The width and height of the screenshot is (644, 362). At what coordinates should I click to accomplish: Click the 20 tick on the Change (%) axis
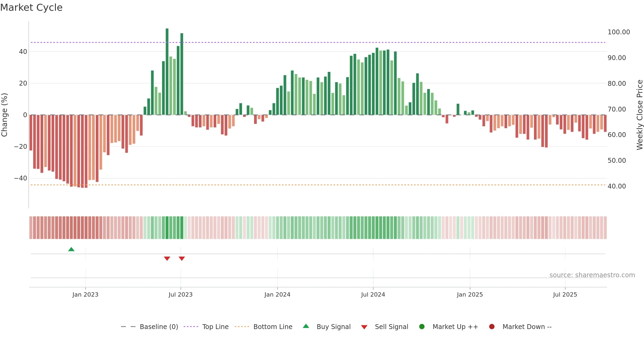pyautogui.click(x=23, y=83)
